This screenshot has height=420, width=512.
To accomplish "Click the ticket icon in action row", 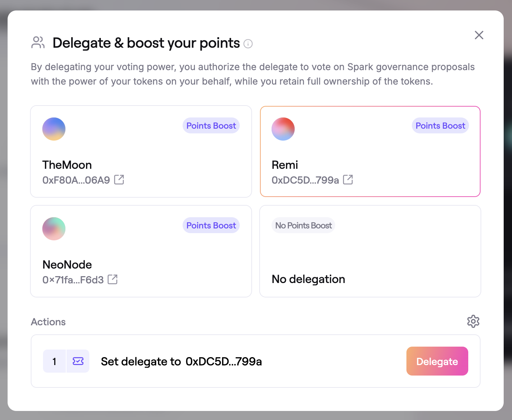I will (78, 361).
